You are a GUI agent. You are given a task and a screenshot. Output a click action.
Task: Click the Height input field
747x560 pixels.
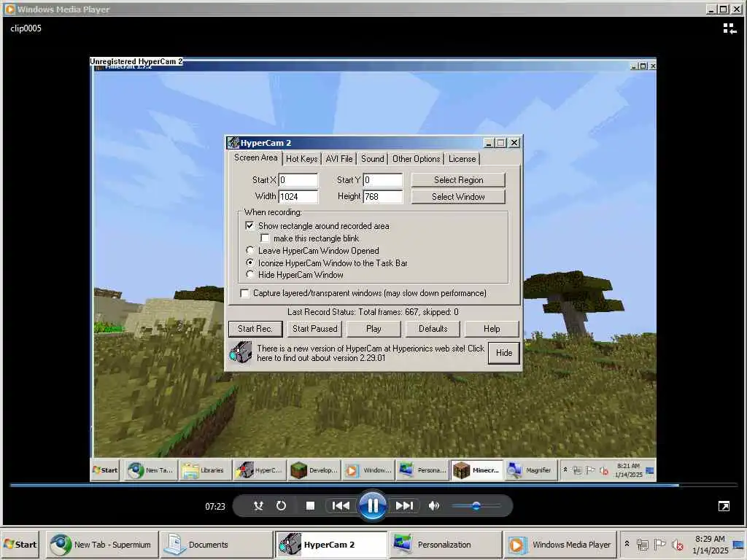pos(382,197)
